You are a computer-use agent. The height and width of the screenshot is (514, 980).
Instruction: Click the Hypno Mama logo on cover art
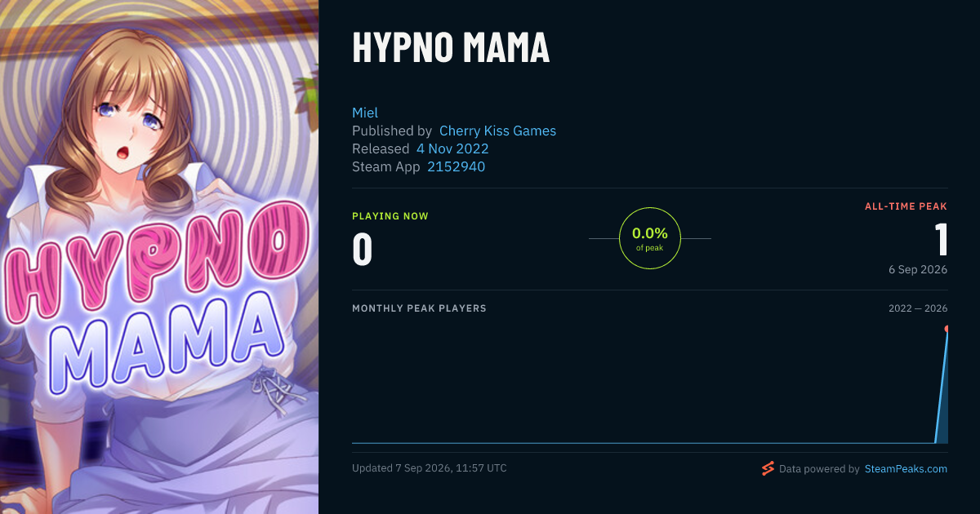[151, 304]
